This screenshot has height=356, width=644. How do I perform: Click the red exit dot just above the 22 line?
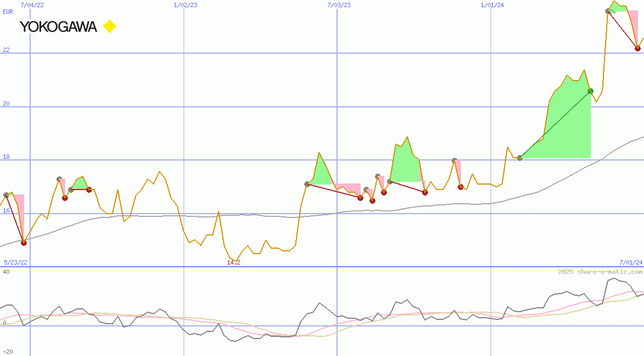click(x=637, y=48)
